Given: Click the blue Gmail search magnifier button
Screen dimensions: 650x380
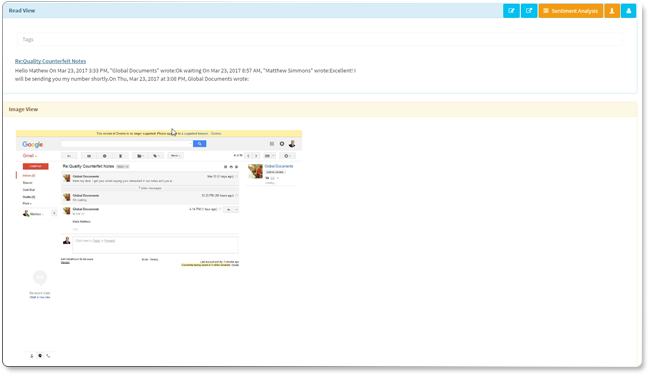Looking at the screenshot, I should point(199,144).
